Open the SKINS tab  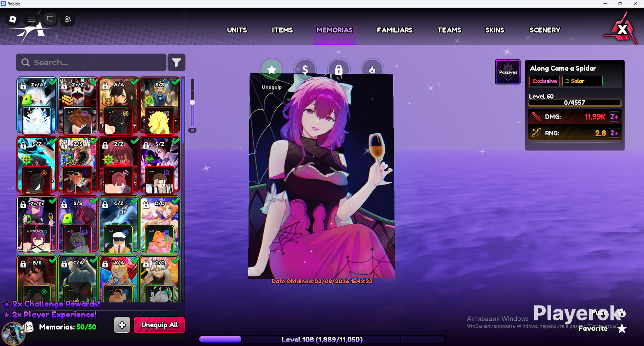click(495, 30)
